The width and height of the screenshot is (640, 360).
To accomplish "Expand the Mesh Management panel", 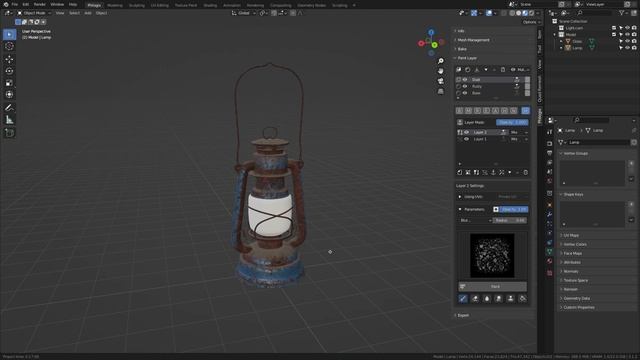I will pos(473,40).
